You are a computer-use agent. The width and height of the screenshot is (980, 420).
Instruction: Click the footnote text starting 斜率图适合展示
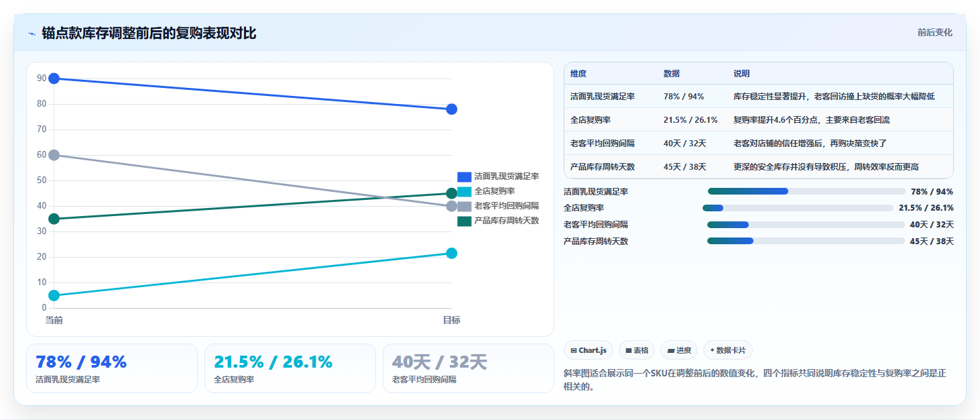(x=755, y=380)
